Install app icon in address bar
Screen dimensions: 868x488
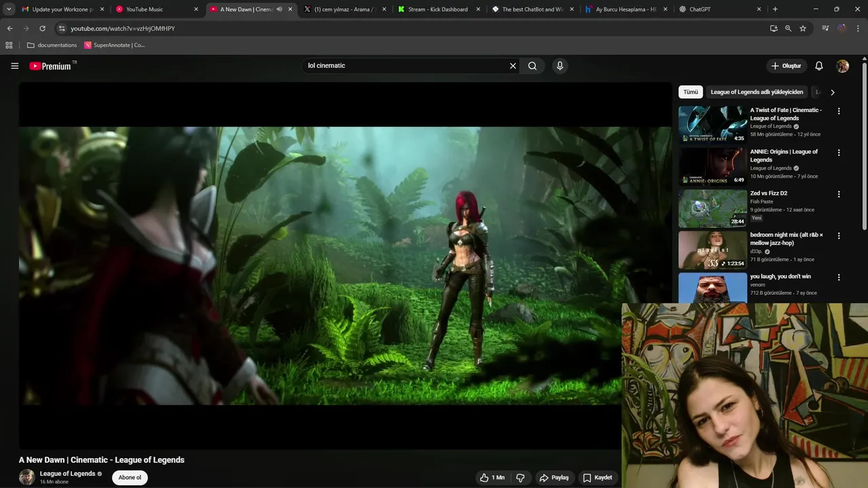(774, 28)
